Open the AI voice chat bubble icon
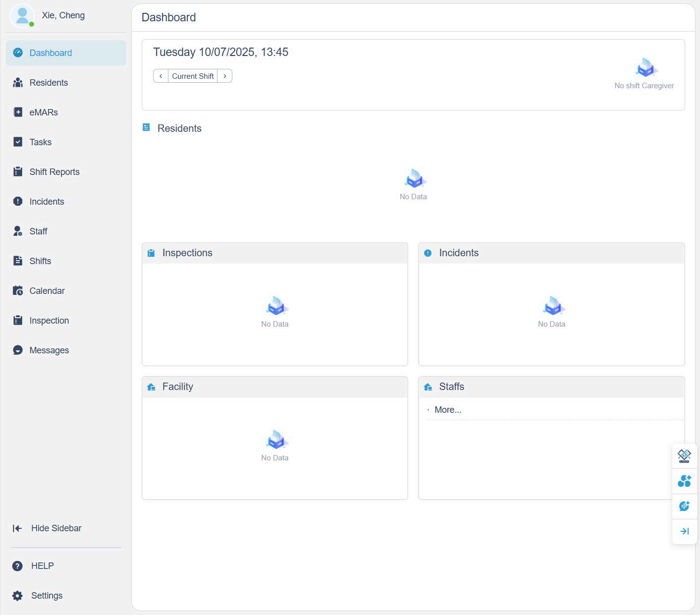The width and height of the screenshot is (700, 615). click(x=684, y=506)
